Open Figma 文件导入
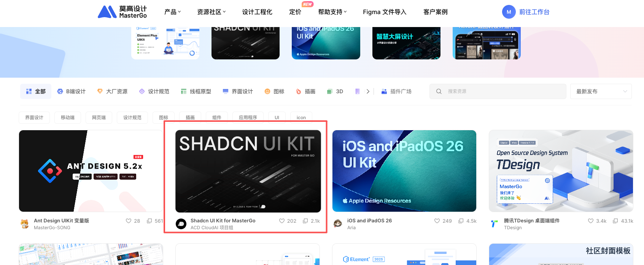644x265 pixels. [x=385, y=12]
